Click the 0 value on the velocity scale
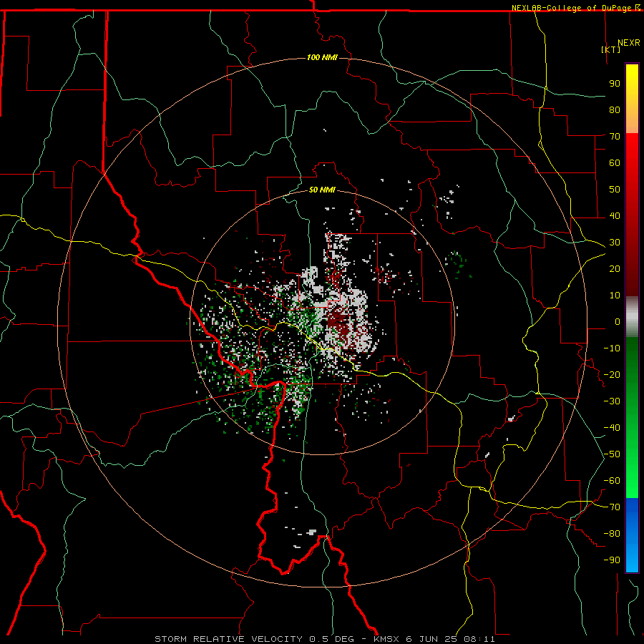 tap(618, 321)
